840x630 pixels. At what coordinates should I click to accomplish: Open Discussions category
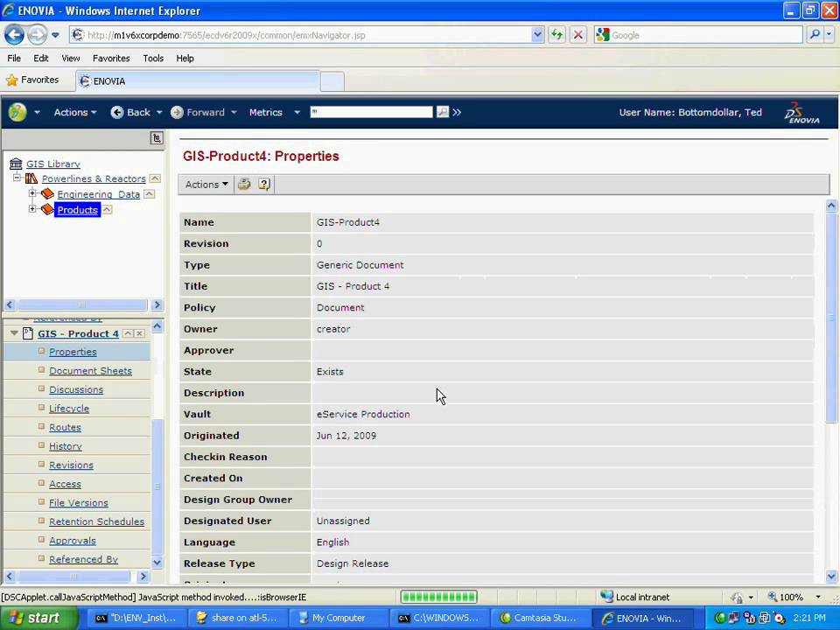pyautogui.click(x=76, y=389)
